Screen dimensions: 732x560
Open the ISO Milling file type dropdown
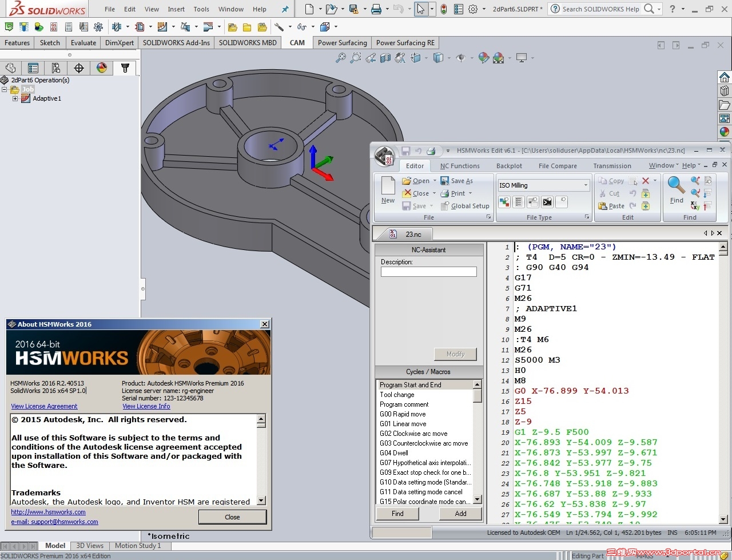[585, 185]
